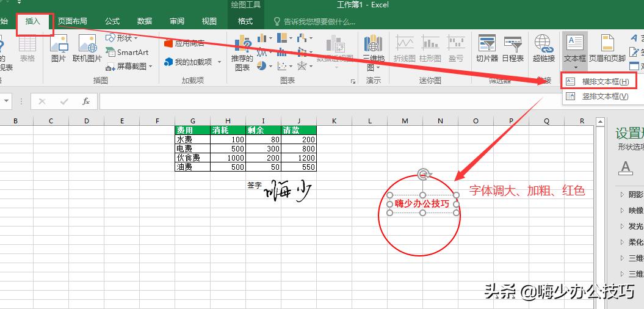The height and width of the screenshot is (309, 644).
Task: Click the text options A icon in pane
Action: coord(626,168)
